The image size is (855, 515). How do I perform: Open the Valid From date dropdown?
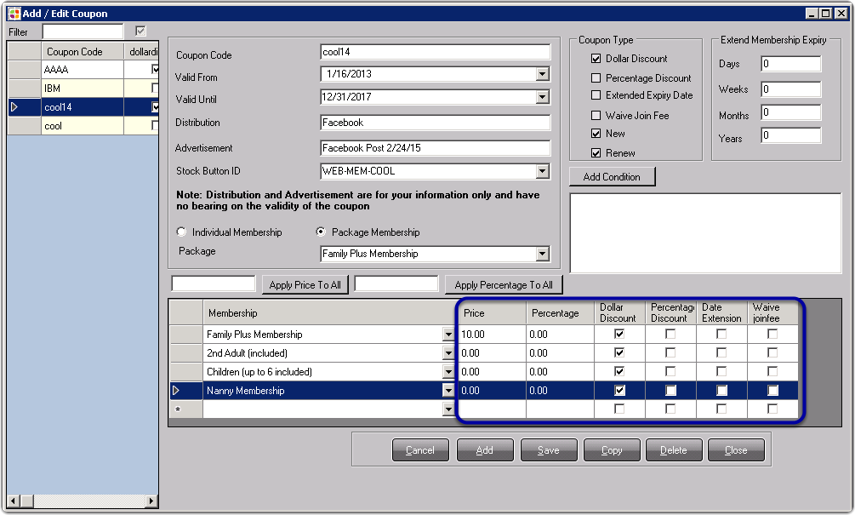pos(542,75)
